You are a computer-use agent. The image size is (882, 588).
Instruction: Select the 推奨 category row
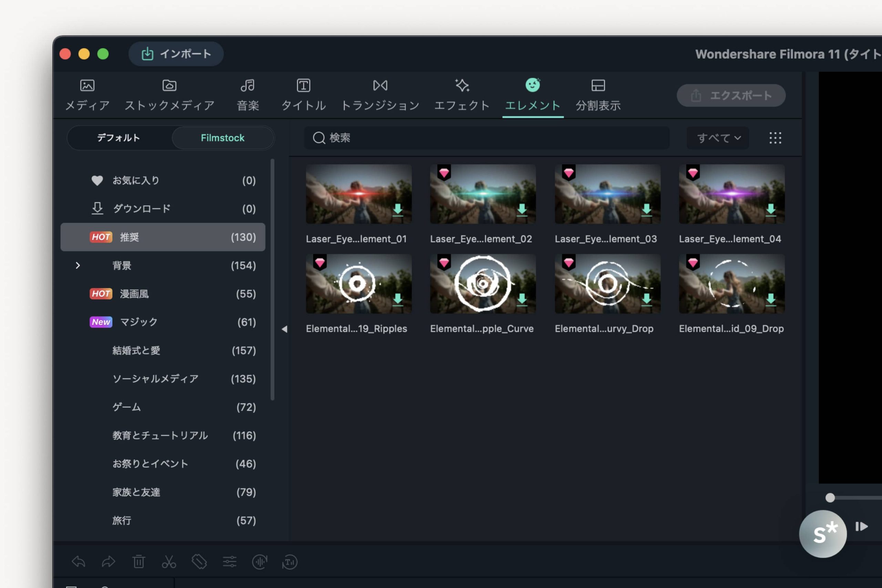pyautogui.click(x=163, y=237)
